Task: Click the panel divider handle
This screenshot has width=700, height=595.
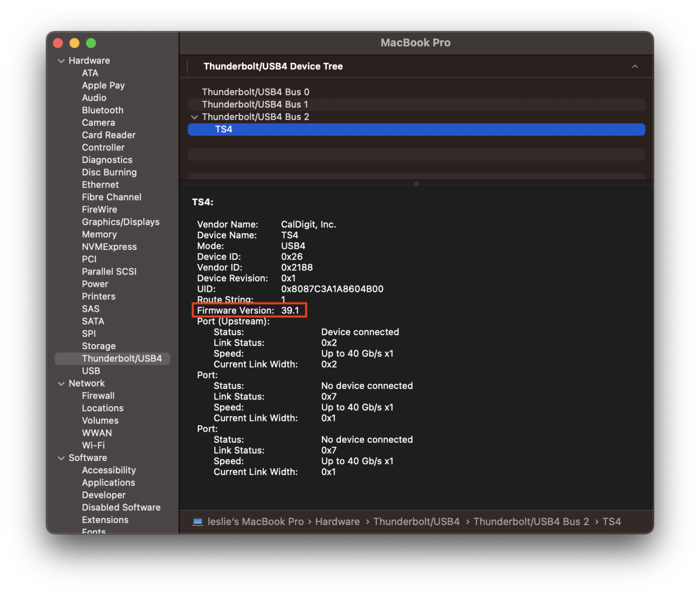Action: 416,184
